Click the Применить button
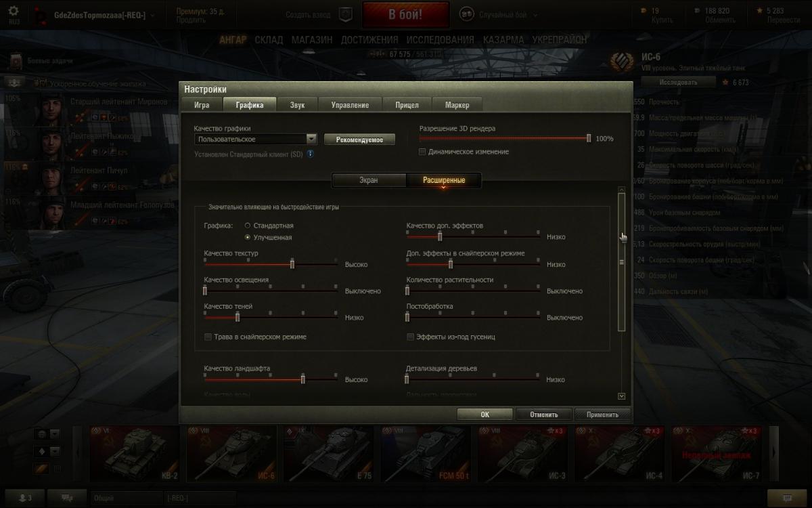This screenshot has height=508, width=812. [602, 415]
